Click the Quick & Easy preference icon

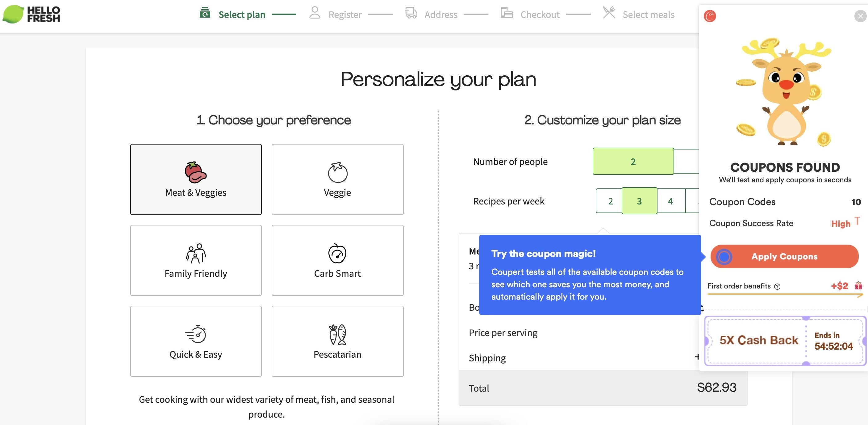pyautogui.click(x=197, y=334)
